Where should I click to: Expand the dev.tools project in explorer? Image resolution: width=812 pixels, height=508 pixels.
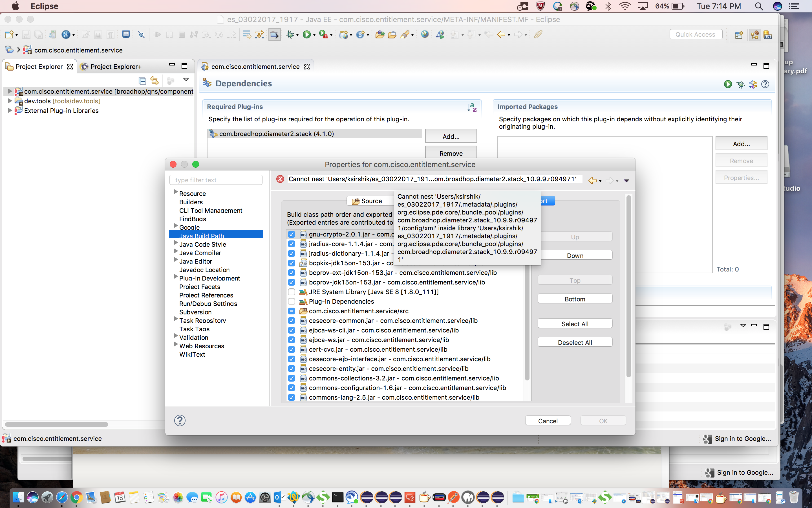point(10,100)
